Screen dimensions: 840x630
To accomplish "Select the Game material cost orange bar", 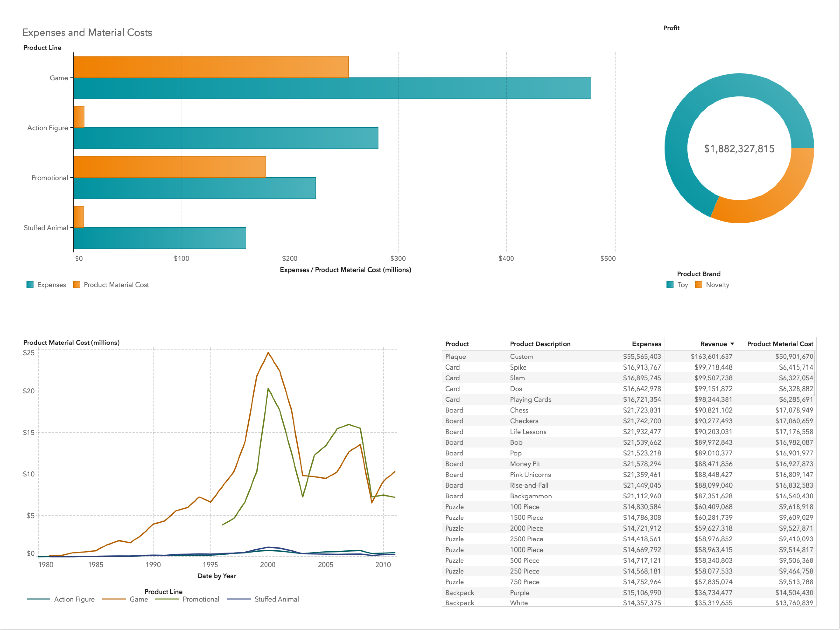I will click(x=211, y=67).
